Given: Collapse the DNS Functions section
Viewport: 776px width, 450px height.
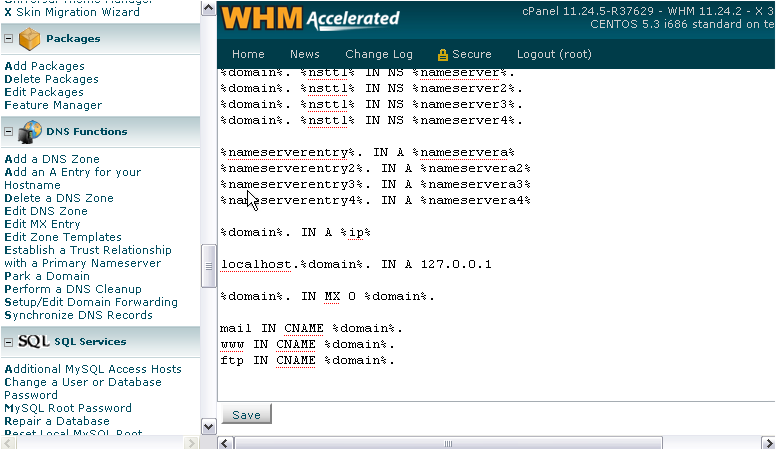Looking at the screenshot, I should pos(9,131).
